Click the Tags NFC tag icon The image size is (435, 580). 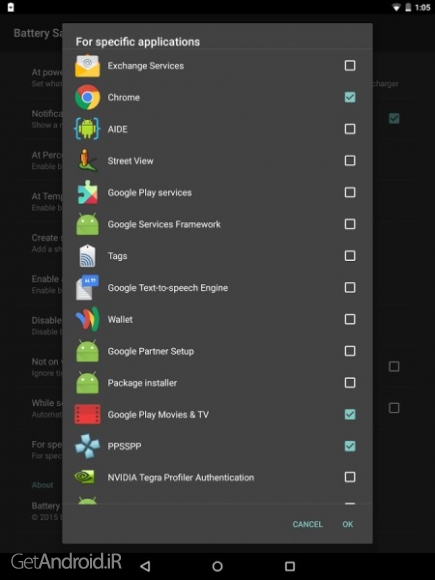(x=87, y=256)
